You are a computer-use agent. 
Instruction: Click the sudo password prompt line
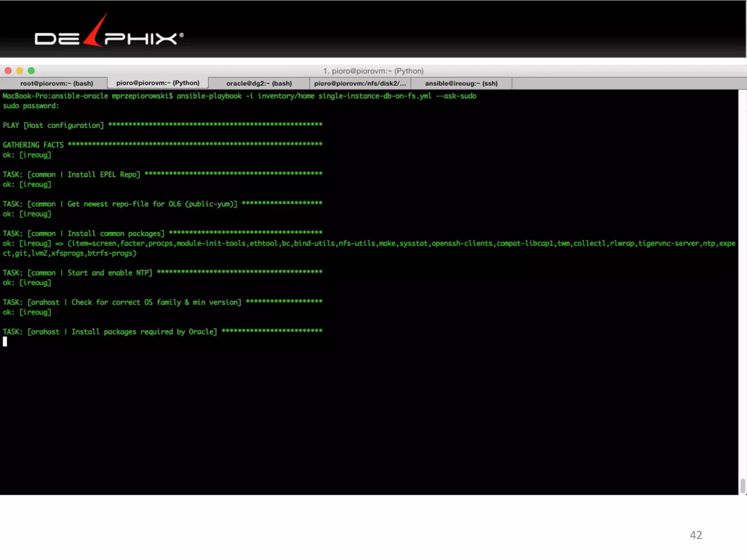(x=31, y=106)
